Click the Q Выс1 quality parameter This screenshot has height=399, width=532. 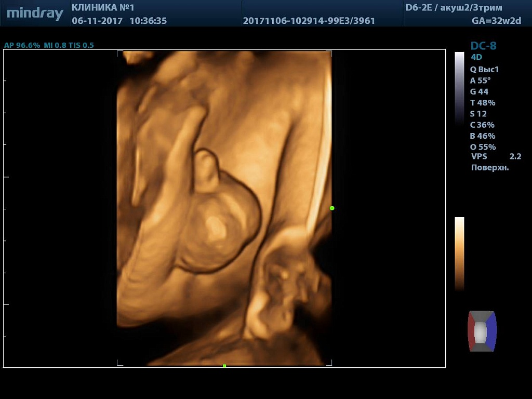484,70
